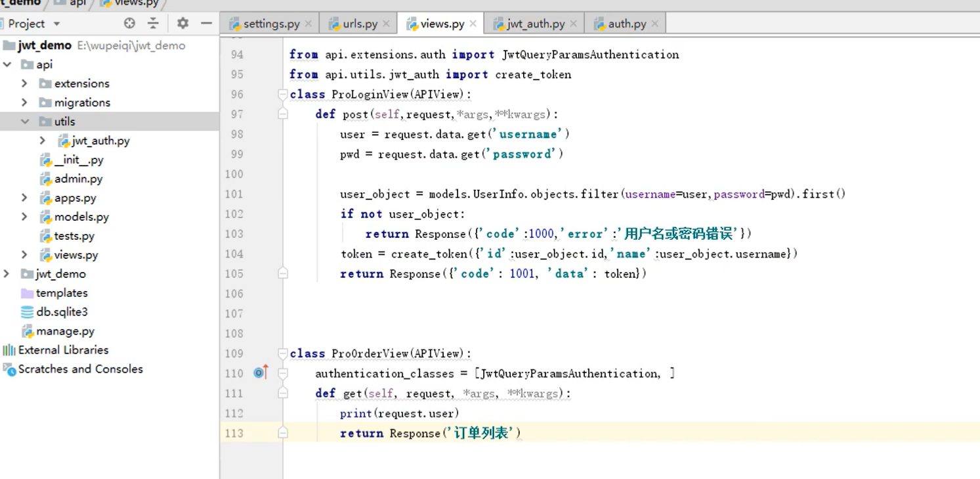Select the templates folder

(x=61, y=293)
